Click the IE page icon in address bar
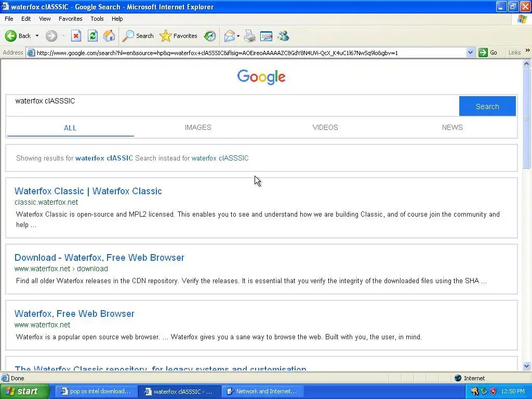This screenshot has height=399, width=532. point(31,52)
